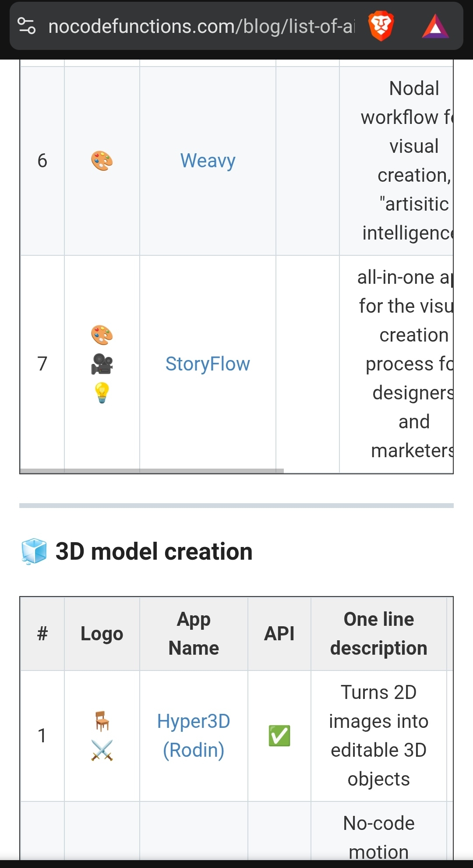
Task: Open the Weavy link
Action: (208, 161)
